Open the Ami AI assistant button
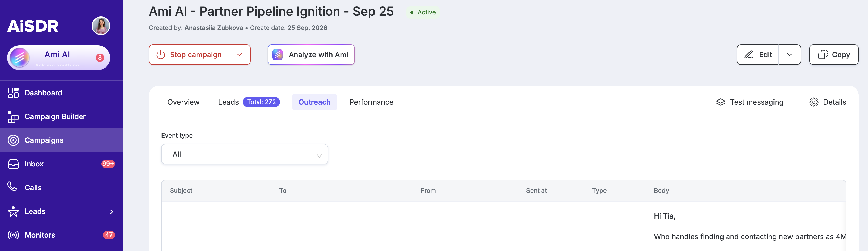Image resolution: width=868 pixels, height=251 pixels. (x=59, y=58)
